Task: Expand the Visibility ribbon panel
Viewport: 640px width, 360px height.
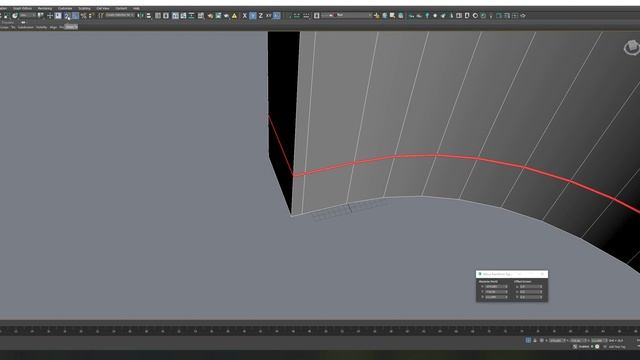Action: point(41,27)
